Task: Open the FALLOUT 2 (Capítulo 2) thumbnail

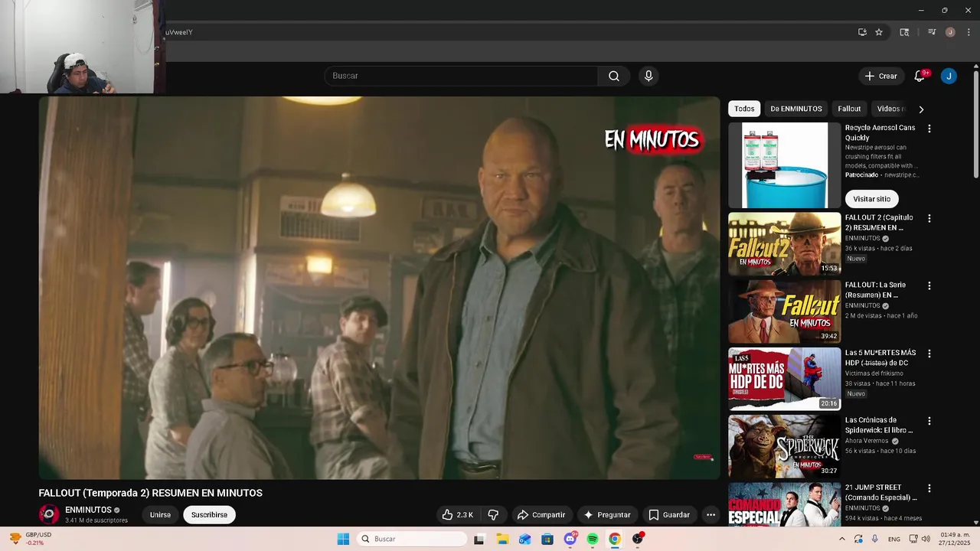Action: tap(784, 244)
